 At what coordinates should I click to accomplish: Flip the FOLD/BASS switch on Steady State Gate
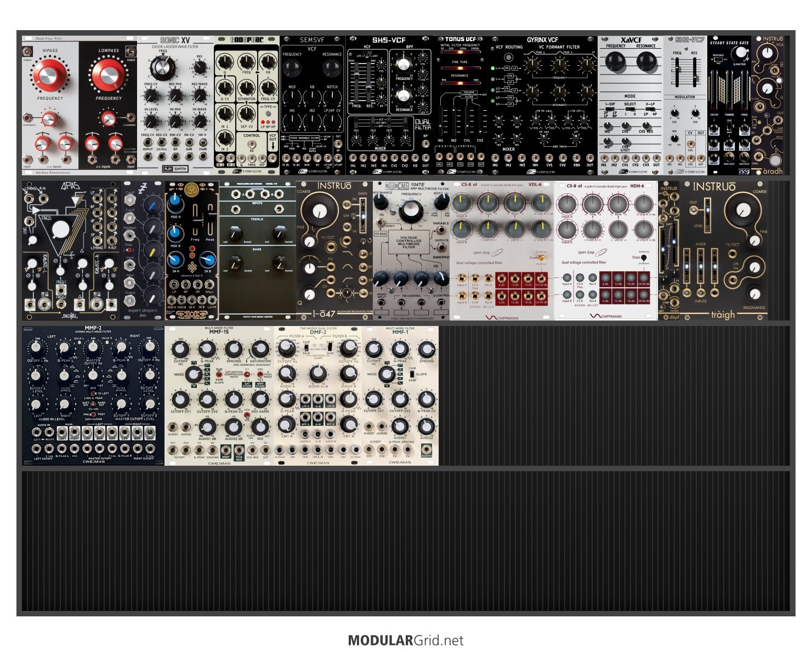coord(729,125)
